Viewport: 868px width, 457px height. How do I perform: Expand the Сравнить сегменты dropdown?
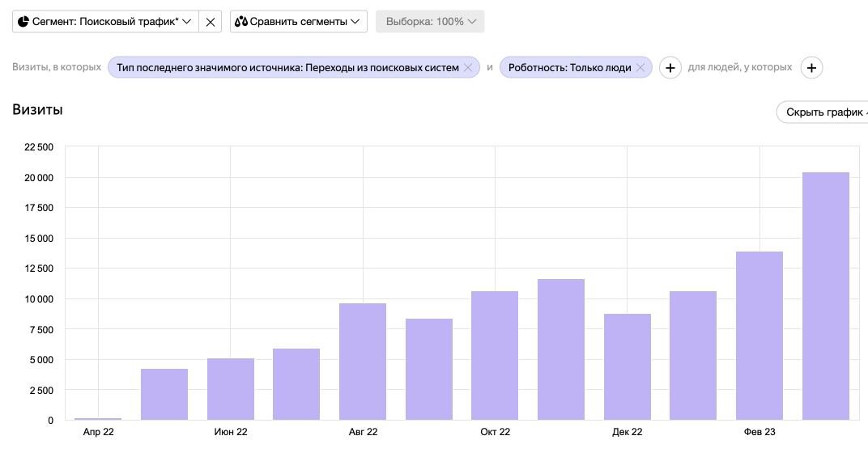(x=298, y=22)
